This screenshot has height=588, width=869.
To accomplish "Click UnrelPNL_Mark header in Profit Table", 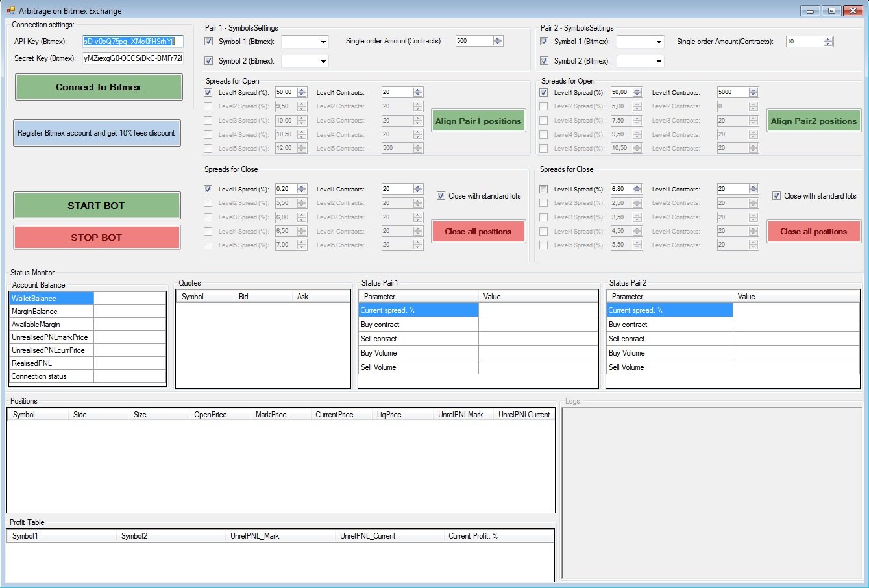I will coord(280,536).
